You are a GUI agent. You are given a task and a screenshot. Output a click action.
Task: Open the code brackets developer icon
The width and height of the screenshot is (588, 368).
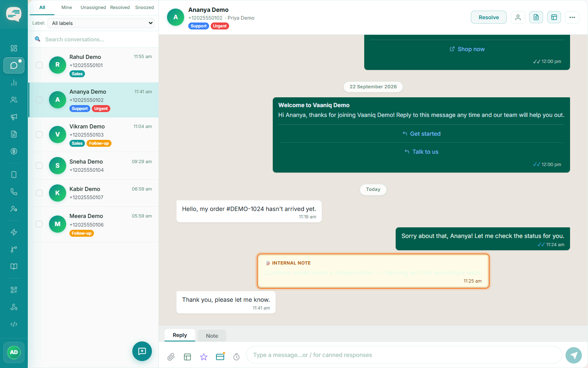pos(14,324)
